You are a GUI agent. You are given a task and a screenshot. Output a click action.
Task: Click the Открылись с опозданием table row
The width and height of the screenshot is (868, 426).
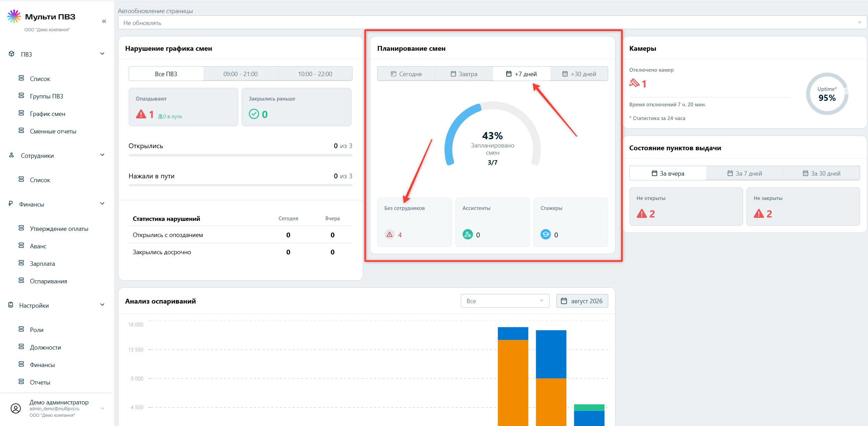tap(241, 235)
